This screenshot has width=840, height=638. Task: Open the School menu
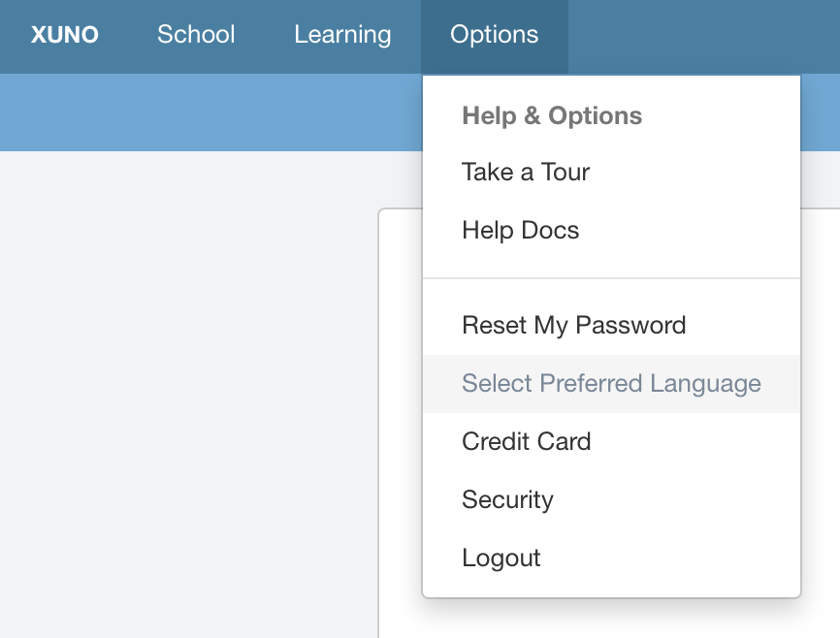[x=196, y=35]
